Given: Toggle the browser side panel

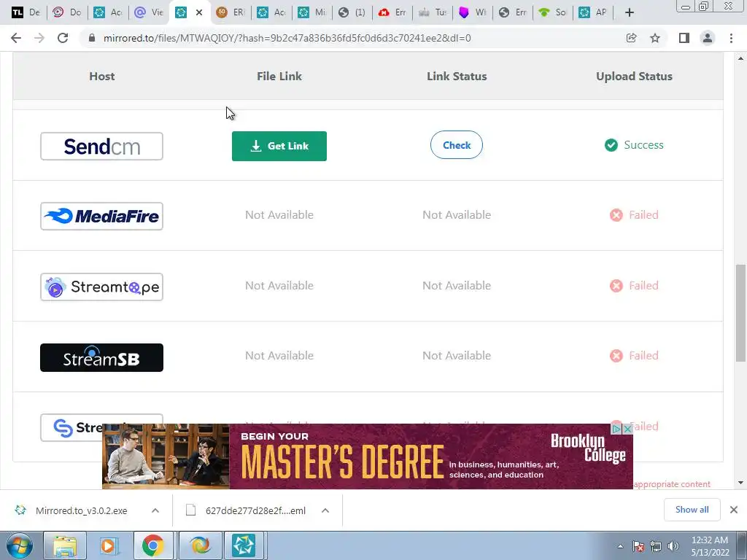Looking at the screenshot, I should [684, 38].
